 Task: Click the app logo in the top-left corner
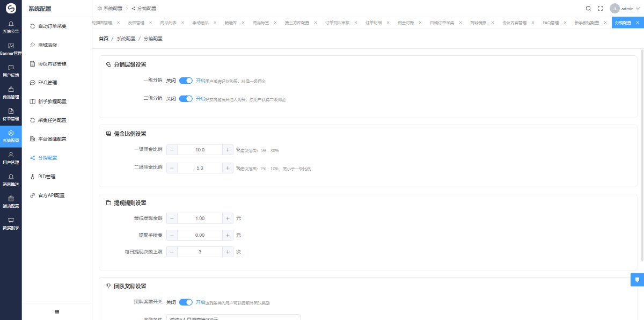11,8
